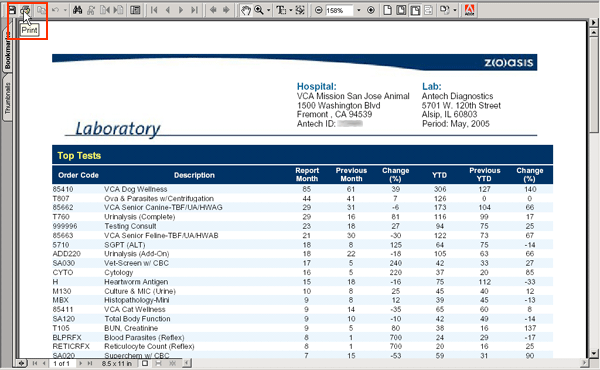The height and width of the screenshot is (370, 600).
Task: Open the Undo dropdown arrow
Action: (x=65, y=10)
